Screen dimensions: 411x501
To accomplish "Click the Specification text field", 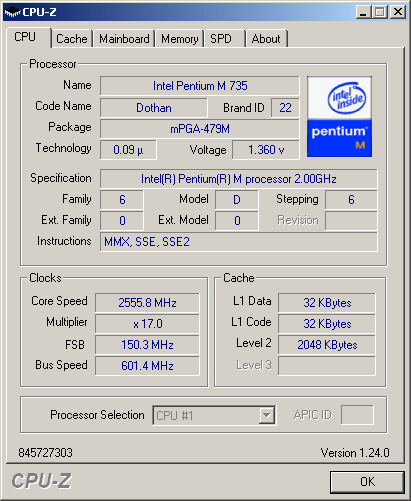I will coord(239,179).
